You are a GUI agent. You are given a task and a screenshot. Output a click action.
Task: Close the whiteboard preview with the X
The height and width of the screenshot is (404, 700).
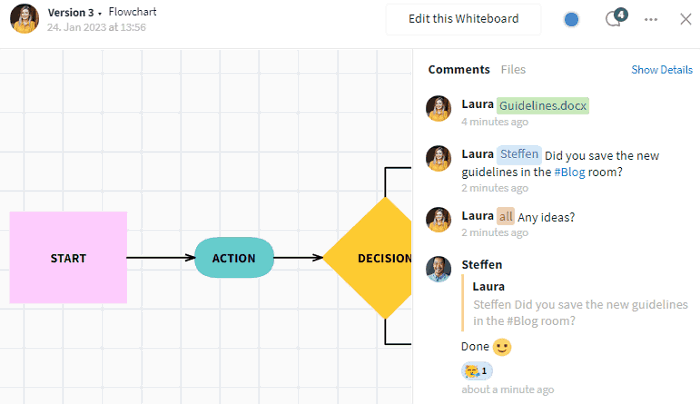[x=686, y=19]
